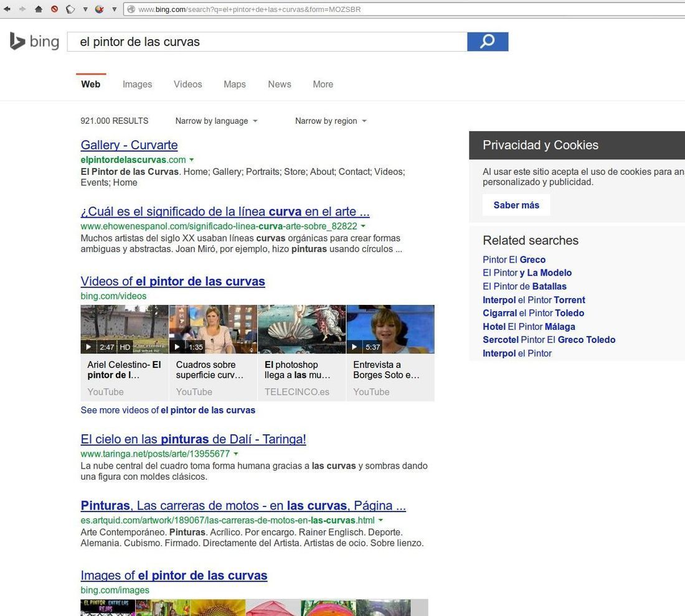
Task: Go back using the browser back arrow
Action: tap(7, 9)
